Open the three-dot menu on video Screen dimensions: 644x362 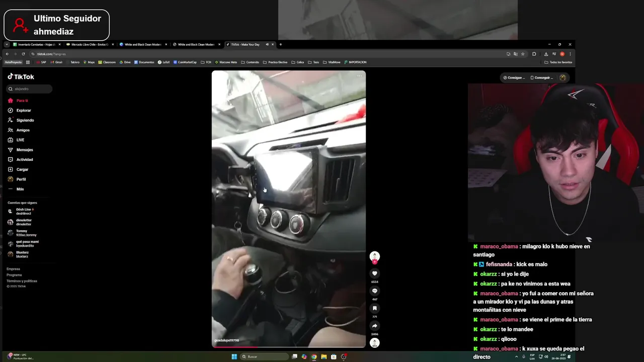click(x=359, y=76)
